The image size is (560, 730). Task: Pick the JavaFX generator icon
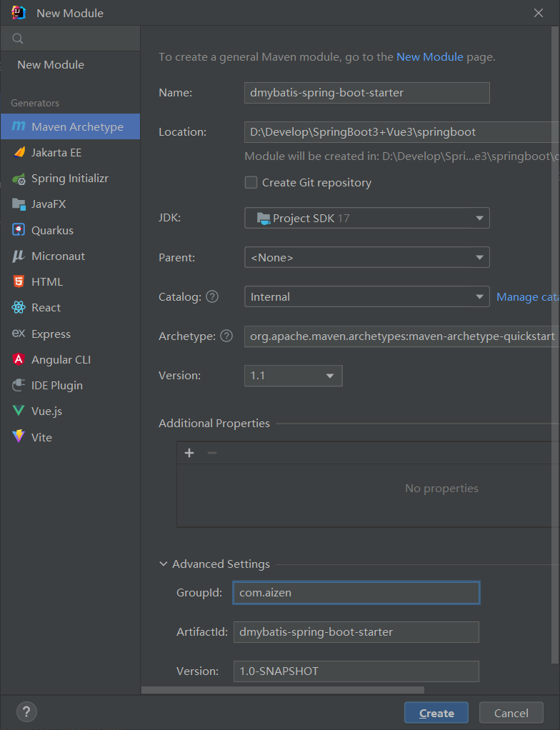(x=19, y=204)
